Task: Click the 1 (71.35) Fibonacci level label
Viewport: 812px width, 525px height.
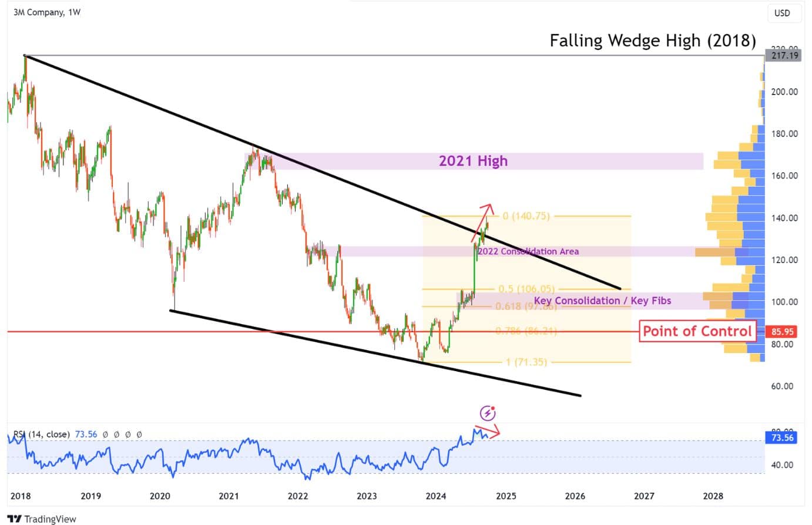Action: [526, 362]
